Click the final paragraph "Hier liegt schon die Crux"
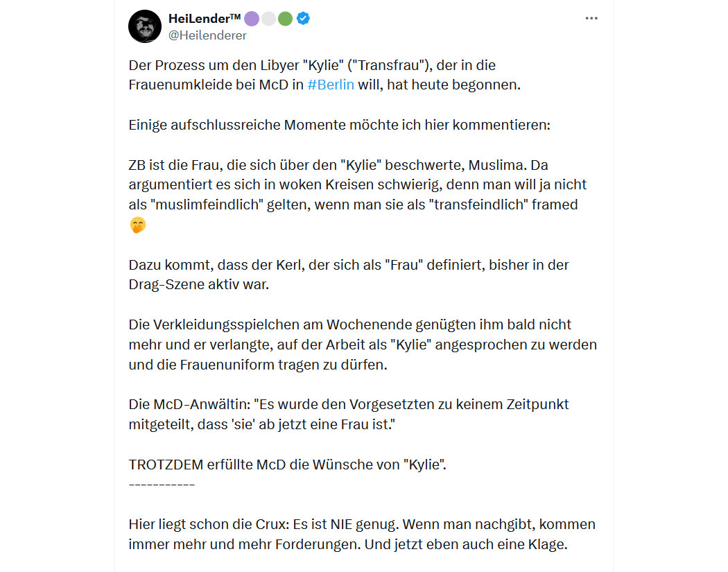The height and width of the screenshot is (572, 728). [x=362, y=534]
